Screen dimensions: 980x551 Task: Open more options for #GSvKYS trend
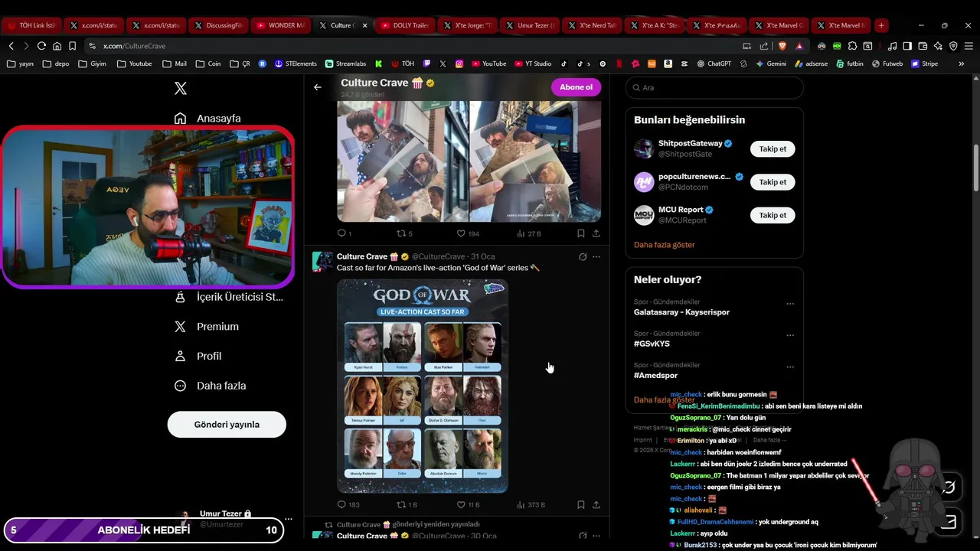click(790, 335)
